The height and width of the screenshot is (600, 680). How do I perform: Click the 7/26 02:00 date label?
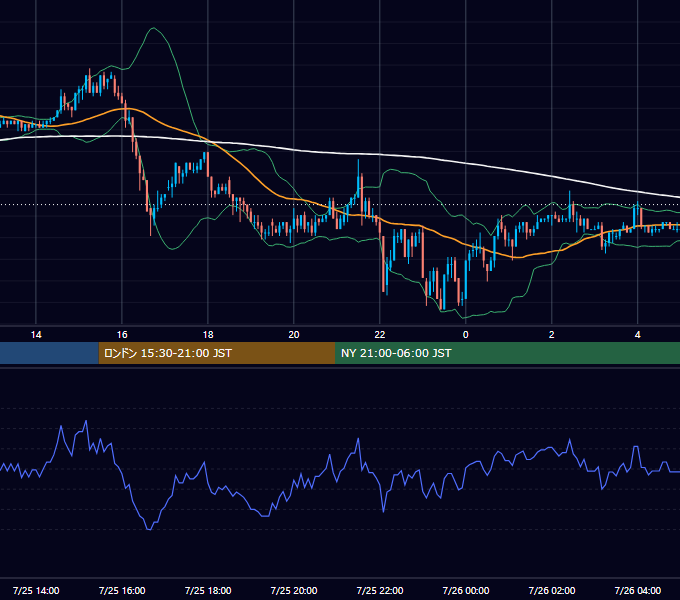[551, 590]
